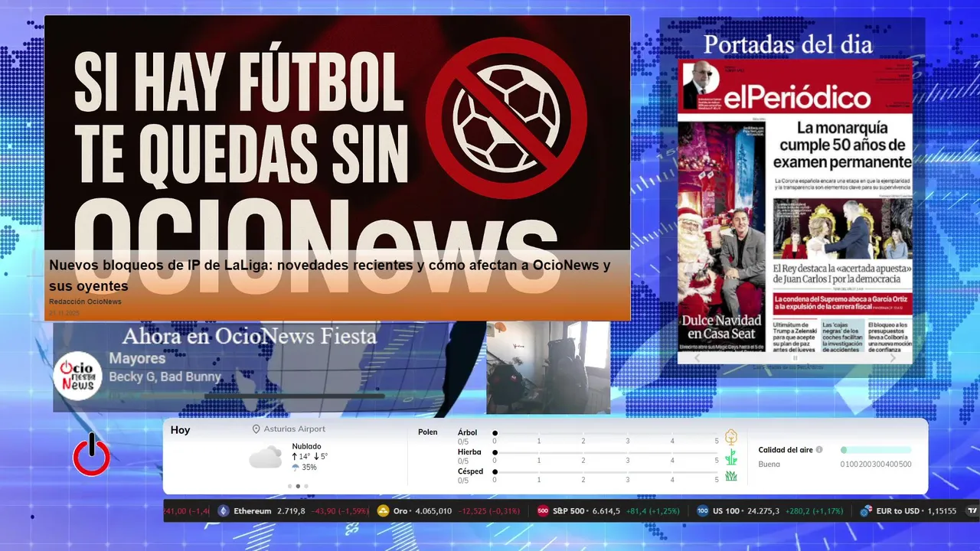This screenshot has width=980, height=551.
Task: Click the Buena air quality text
Action: [x=769, y=464]
